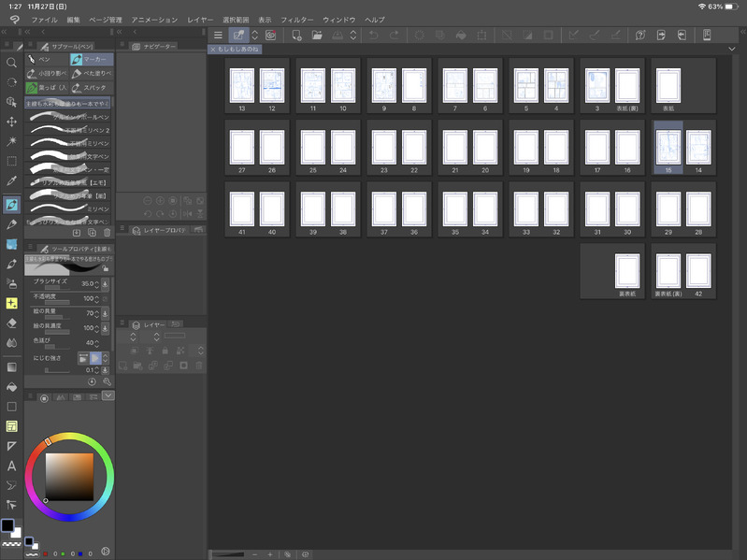Image resolution: width=747 pixels, height=560 pixels.
Task: Select the Decoration sparkle tool
Action: 11,303
